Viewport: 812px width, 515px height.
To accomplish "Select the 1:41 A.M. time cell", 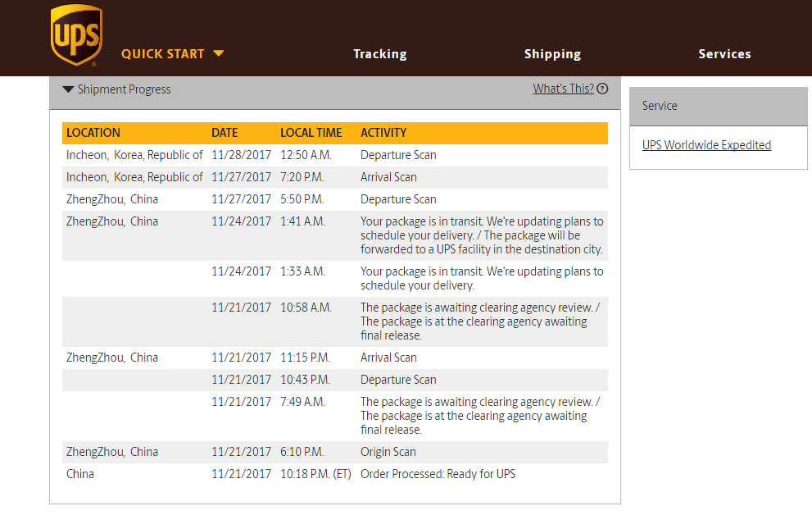I will 302,221.
